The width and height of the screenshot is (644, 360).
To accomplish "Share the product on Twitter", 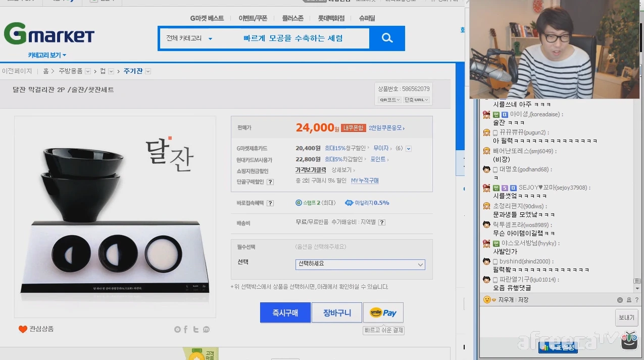I will point(196,329).
